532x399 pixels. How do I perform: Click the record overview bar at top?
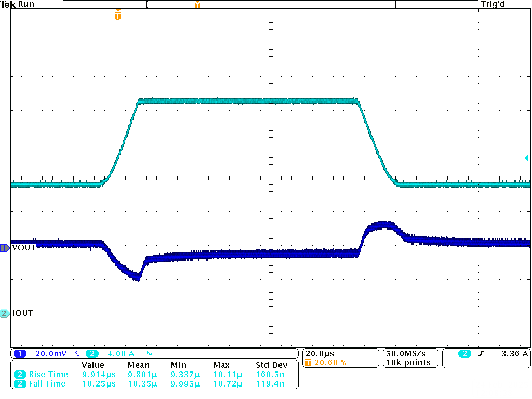click(x=270, y=4)
